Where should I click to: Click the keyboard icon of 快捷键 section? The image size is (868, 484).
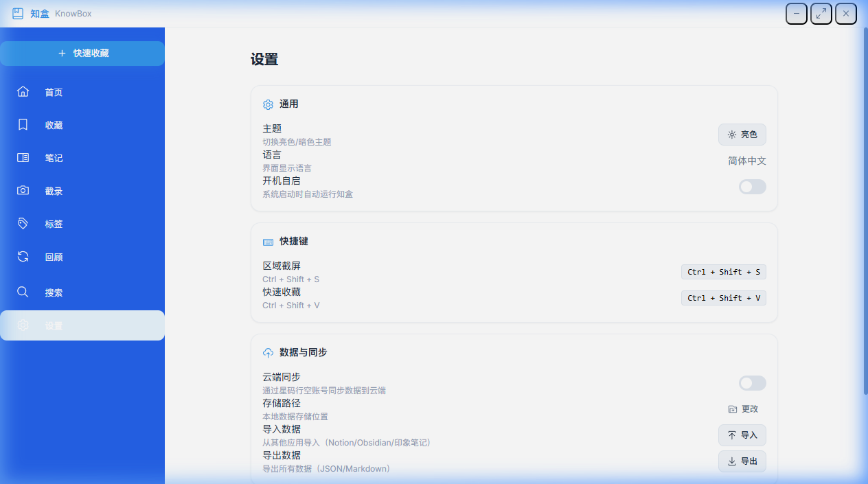pos(268,242)
